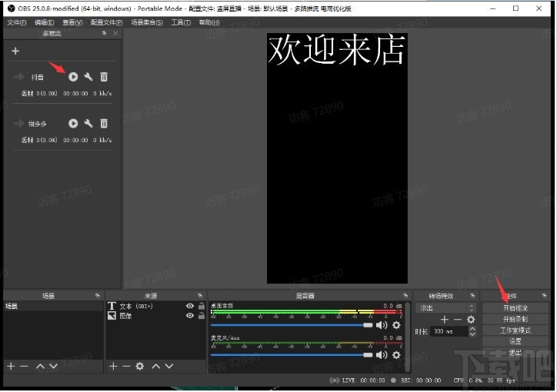Delete the 抖音 stream target
Viewport: 557px width, 392px height.
click(x=104, y=77)
